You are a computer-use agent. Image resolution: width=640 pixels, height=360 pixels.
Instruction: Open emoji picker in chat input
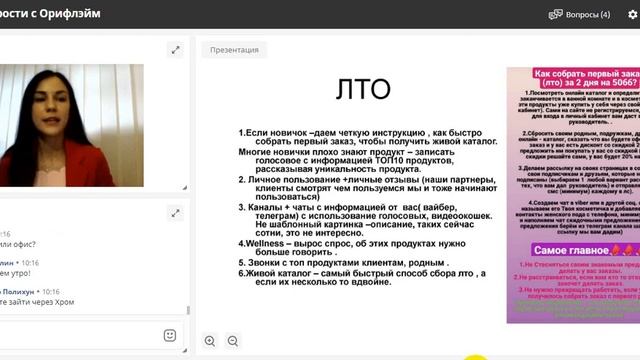(x=170, y=336)
